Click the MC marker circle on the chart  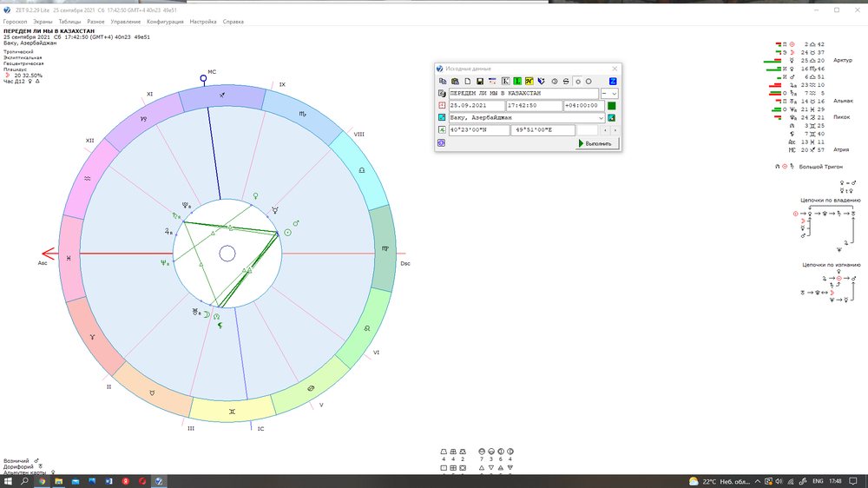tap(203, 79)
